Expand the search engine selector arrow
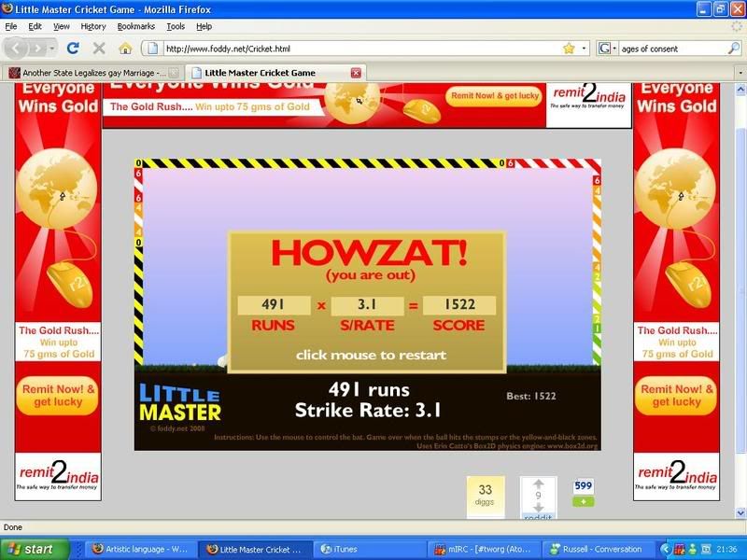Viewport: 747px width, 560px height. [x=614, y=49]
